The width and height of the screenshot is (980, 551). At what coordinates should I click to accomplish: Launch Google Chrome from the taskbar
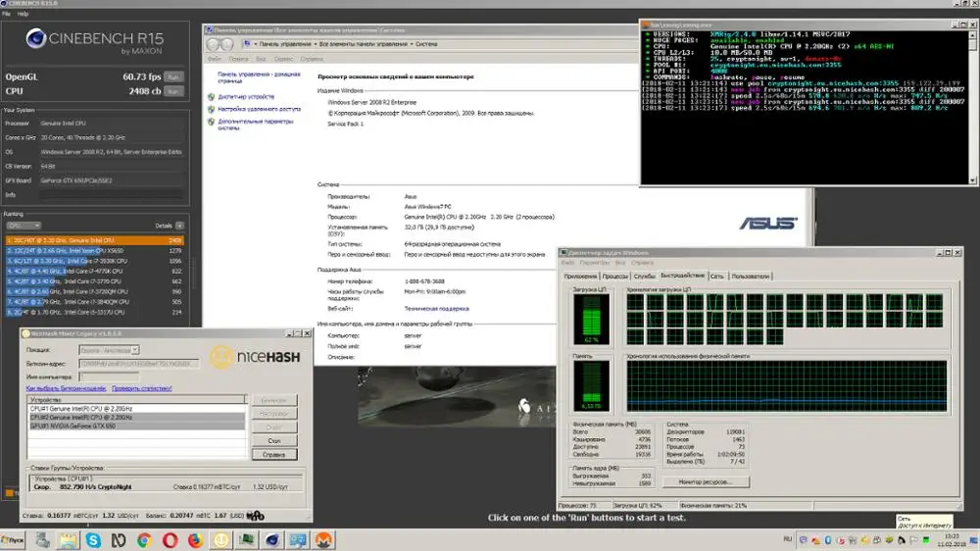pos(144,540)
